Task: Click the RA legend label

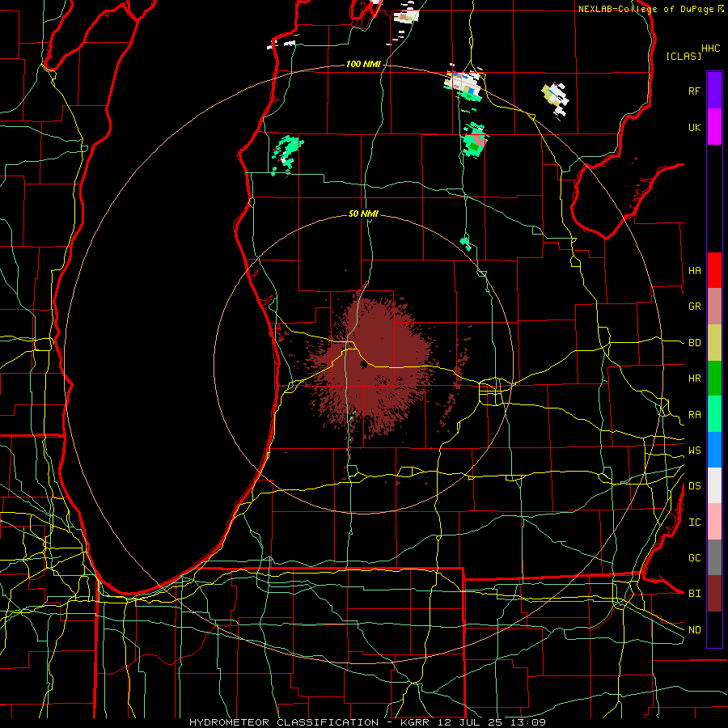Action: pos(694,415)
